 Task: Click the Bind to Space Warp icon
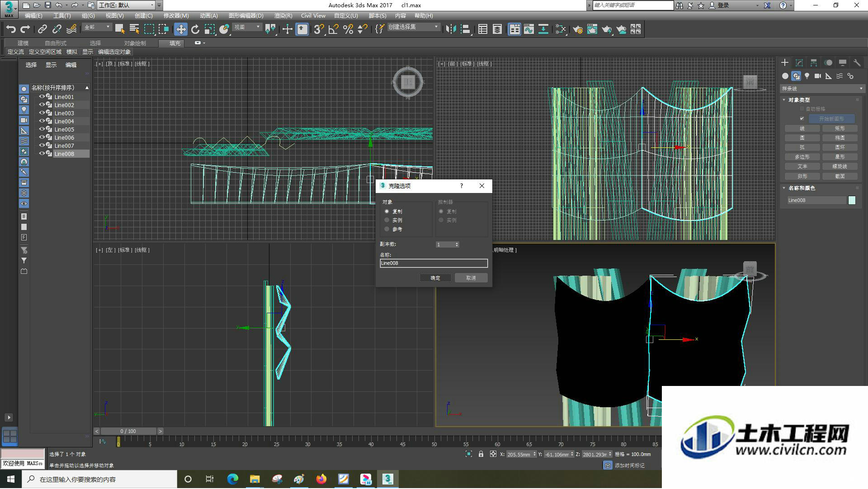71,29
